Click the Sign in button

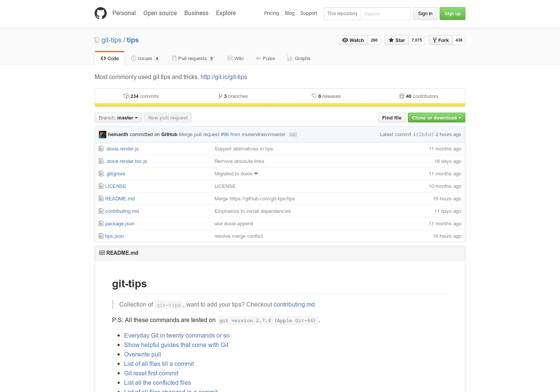(x=425, y=14)
